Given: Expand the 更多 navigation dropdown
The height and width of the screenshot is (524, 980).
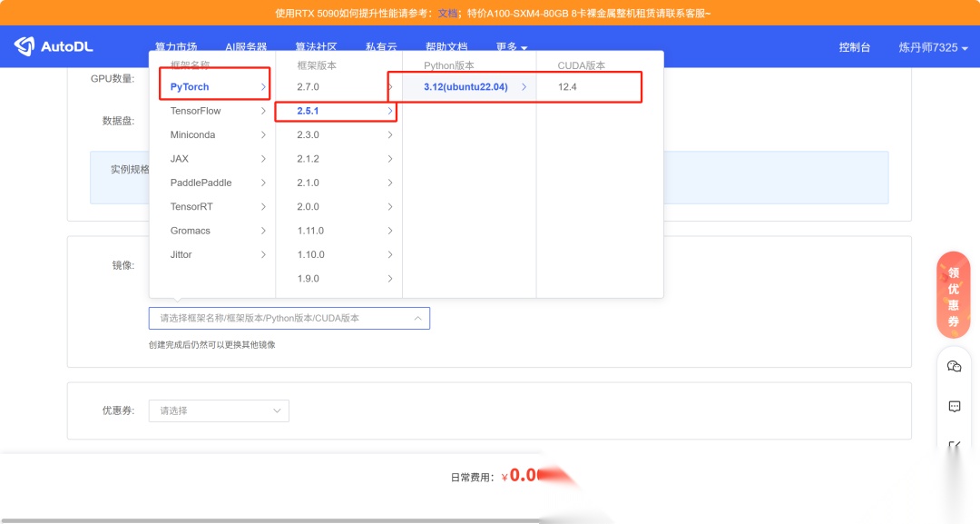Looking at the screenshot, I should click(x=511, y=47).
